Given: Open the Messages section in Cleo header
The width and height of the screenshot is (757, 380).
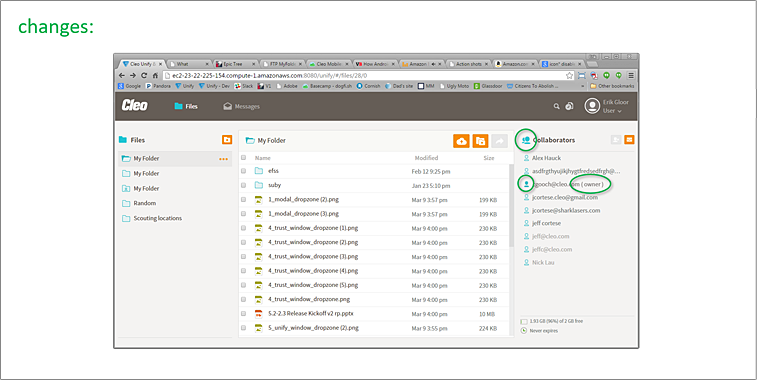Looking at the screenshot, I should coord(241,106).
